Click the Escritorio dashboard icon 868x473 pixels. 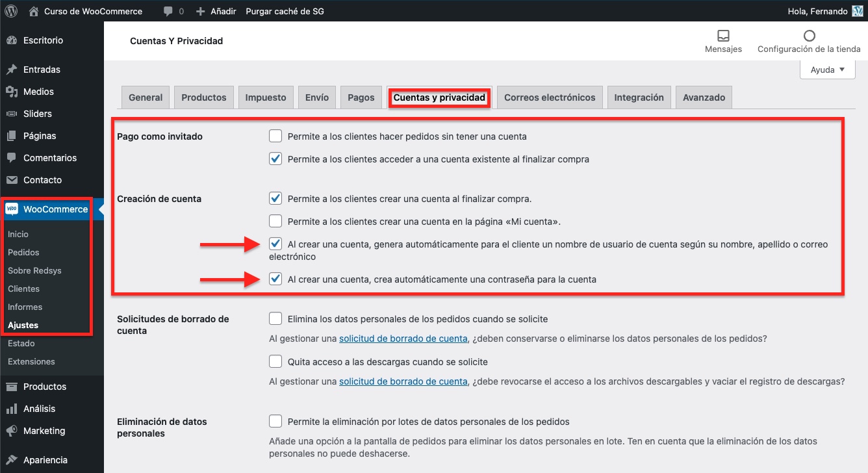click(12, 40)
